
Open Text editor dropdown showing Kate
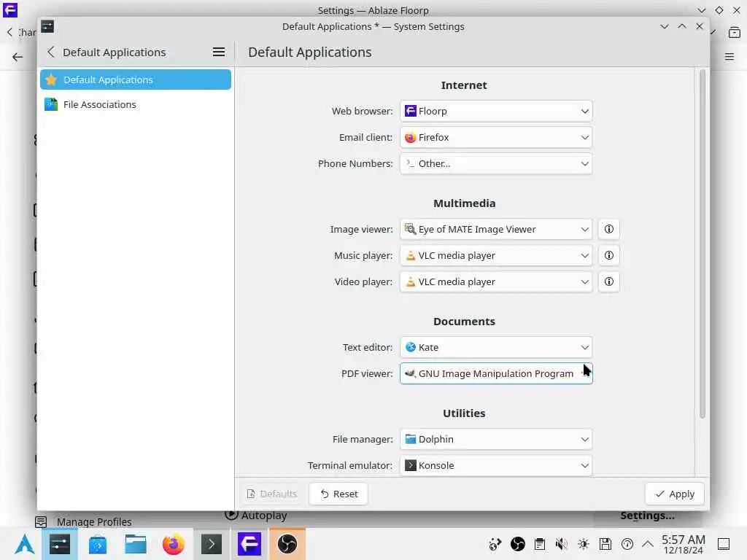[496, 347]
